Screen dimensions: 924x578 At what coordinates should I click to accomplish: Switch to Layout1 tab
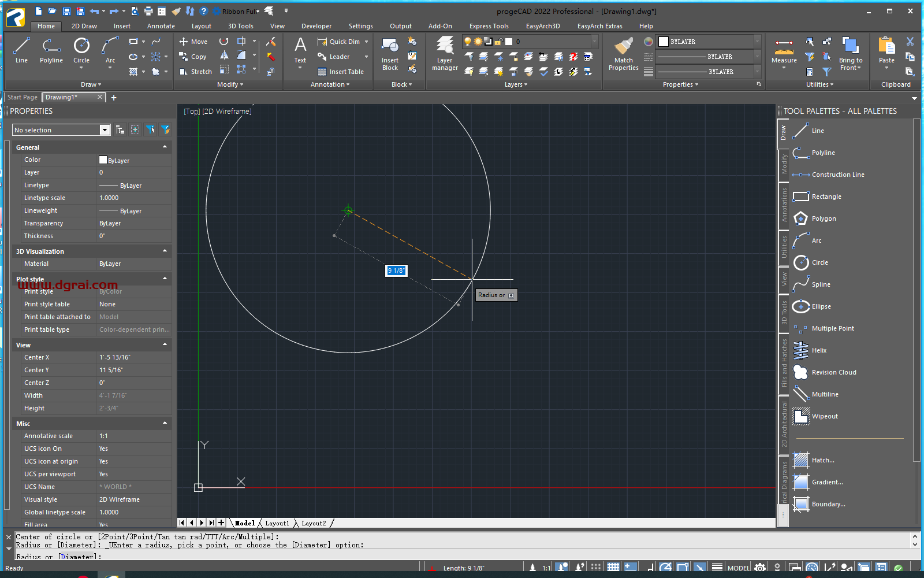(x=277, y=523)
